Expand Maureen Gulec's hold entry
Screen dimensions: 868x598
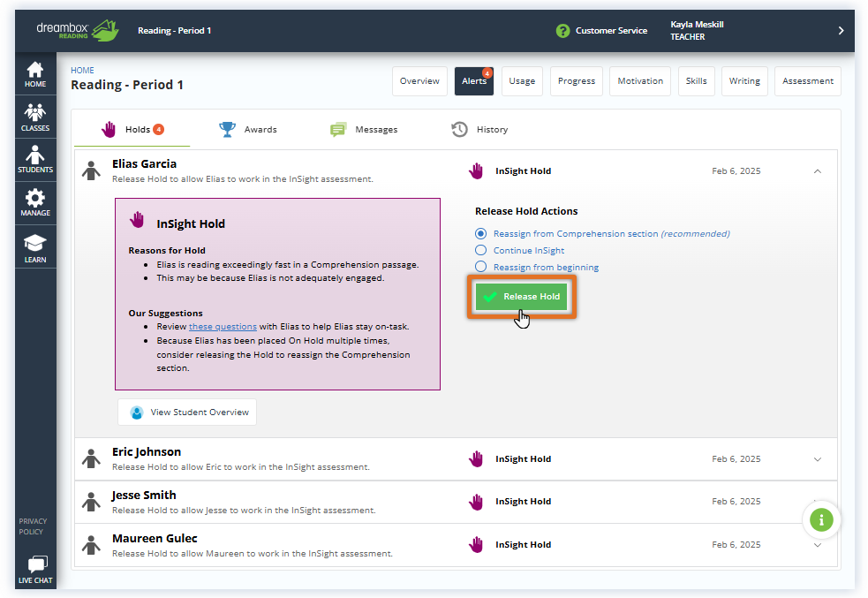tap(818, 544)
